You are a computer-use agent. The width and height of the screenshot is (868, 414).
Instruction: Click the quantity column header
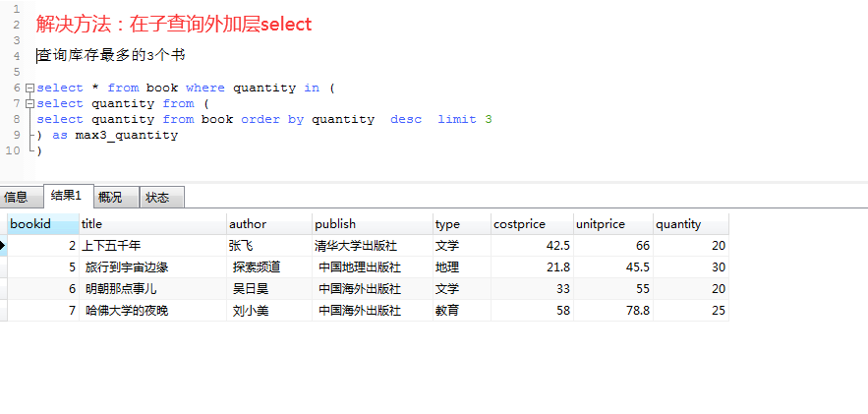[x=691, y=224]
